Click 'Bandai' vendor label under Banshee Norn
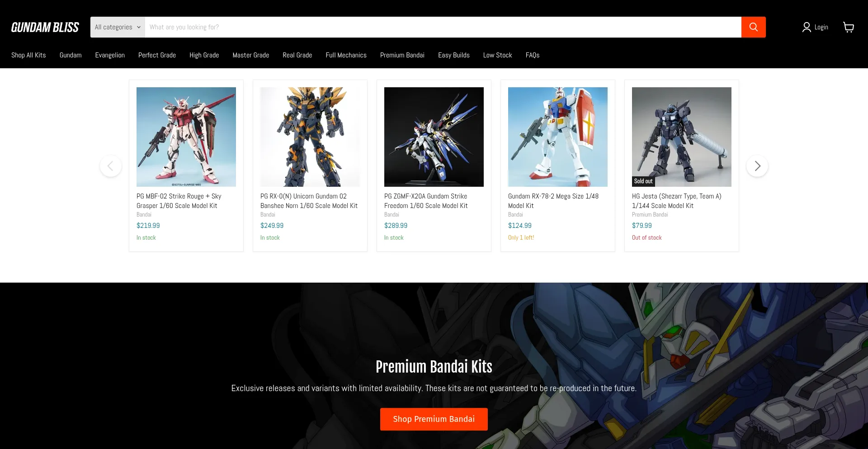The image size is (868, 449). click(268, 215)
